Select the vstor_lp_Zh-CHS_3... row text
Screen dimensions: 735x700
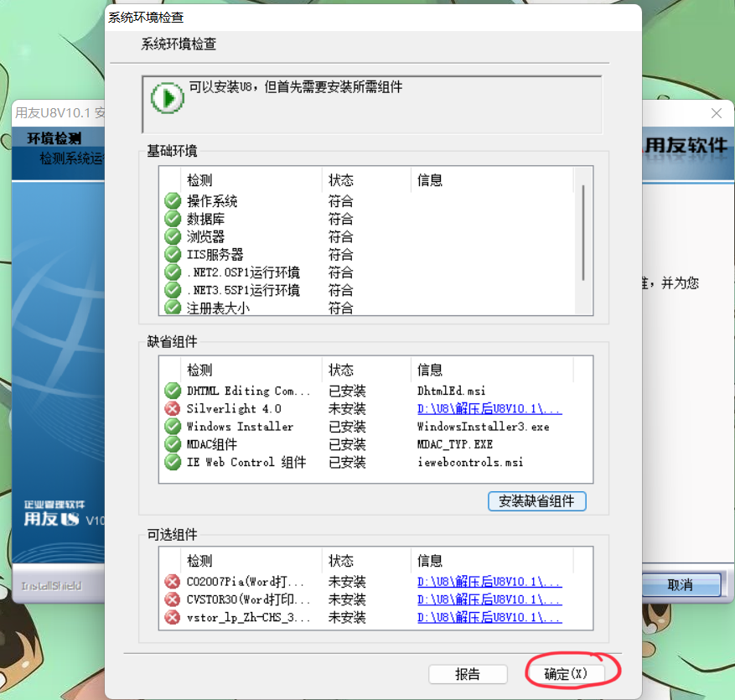(248, 617)
